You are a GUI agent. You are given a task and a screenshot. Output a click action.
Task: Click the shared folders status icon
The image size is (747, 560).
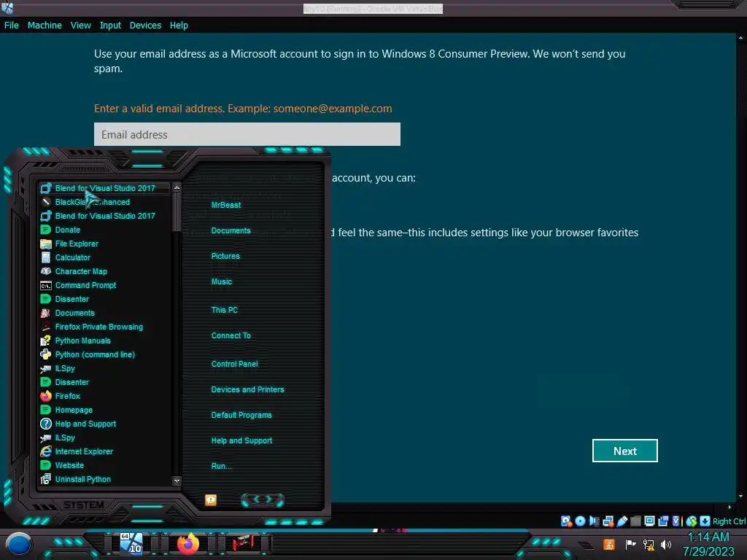[x=635, y=521]
